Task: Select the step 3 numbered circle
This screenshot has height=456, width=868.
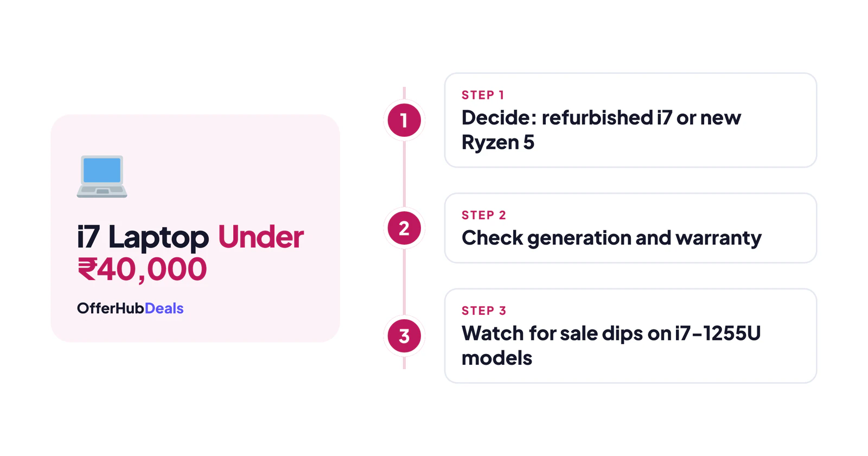Action: tap(404, 336)
